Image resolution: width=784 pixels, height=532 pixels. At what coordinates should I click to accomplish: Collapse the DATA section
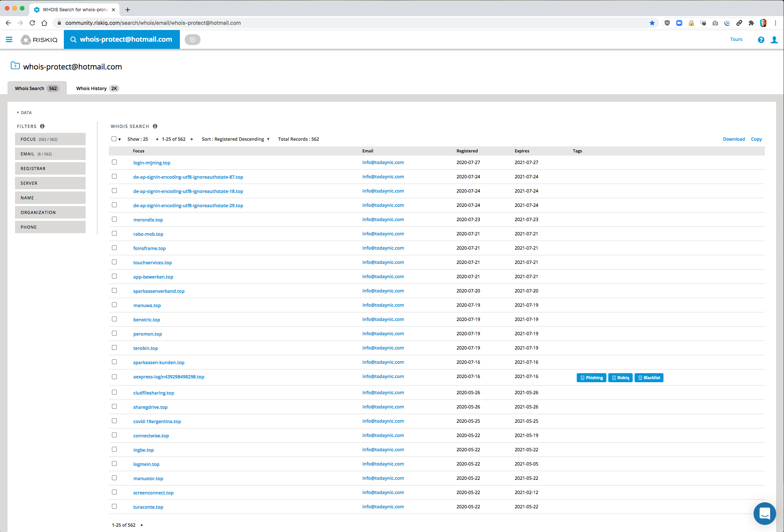pyautogui.click(x=24, y=113)
